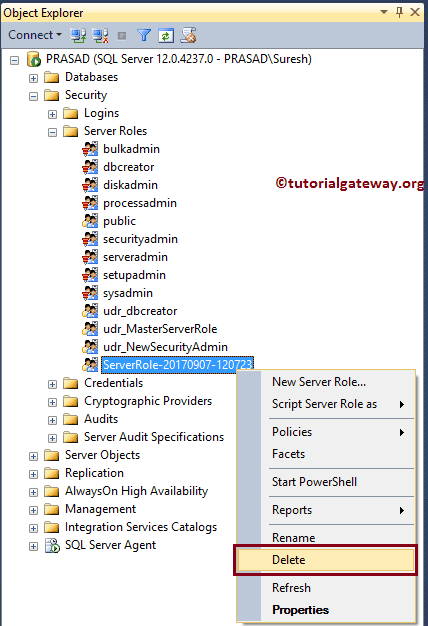Choose Refresh from the context menu
The image size is (428, 626).
tap(326, 588)
